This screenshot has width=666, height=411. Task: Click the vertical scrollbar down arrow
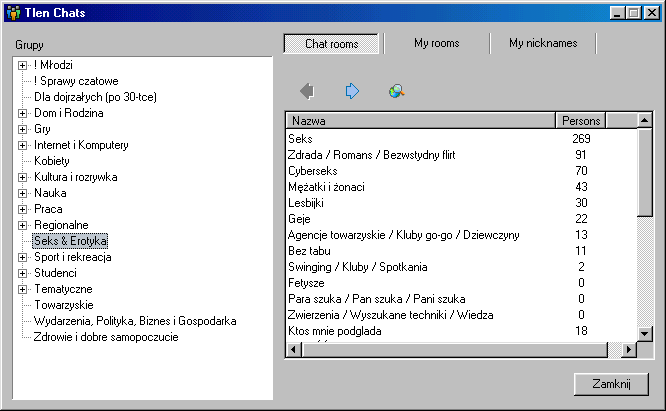click(x=645, y=333)
